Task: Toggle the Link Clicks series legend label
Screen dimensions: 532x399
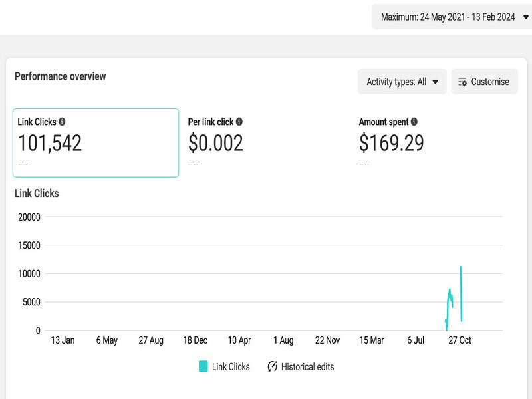Action: (231, 366)
